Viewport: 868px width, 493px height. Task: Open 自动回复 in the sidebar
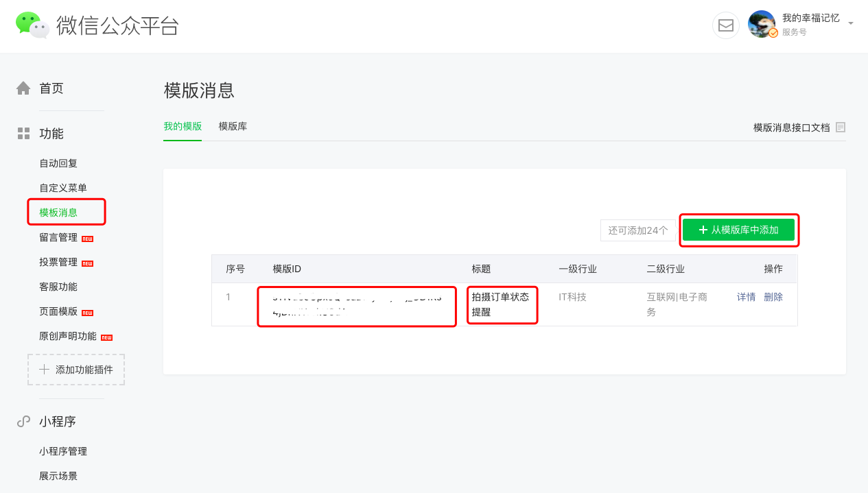pyautogui.click(x=59, y=163)
